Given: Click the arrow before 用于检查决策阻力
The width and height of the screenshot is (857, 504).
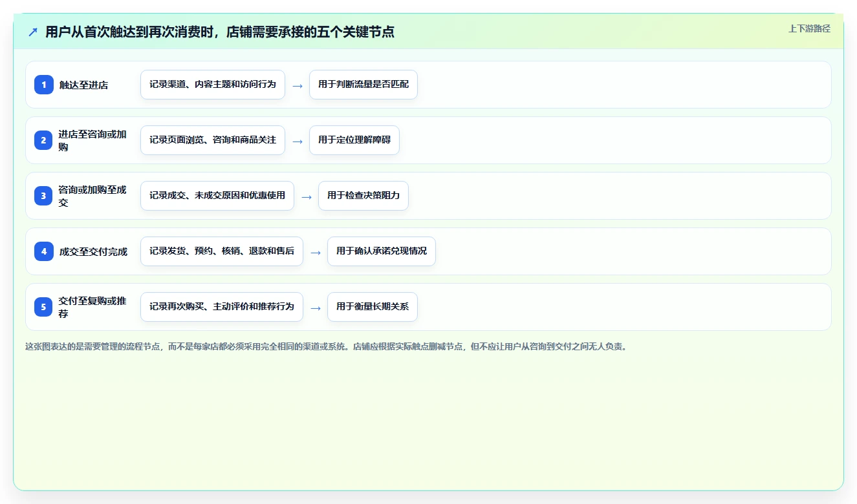Looking at the screenshot, I should point(307,196).
